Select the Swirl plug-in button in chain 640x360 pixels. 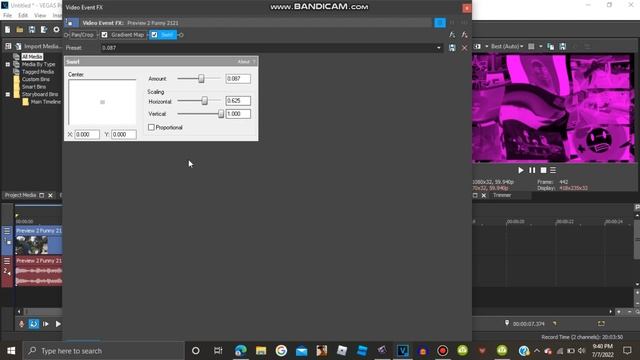pyautogui.click(x=167, y=35)
